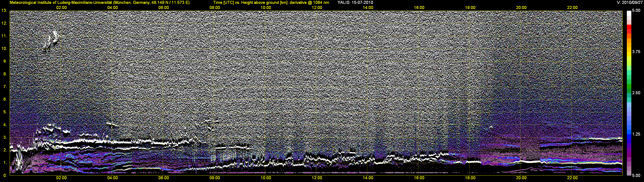The height and width of the screenshot is (182, 644).
Task: Click '14:00' on the upper time axis
Action: pos(368,7)
